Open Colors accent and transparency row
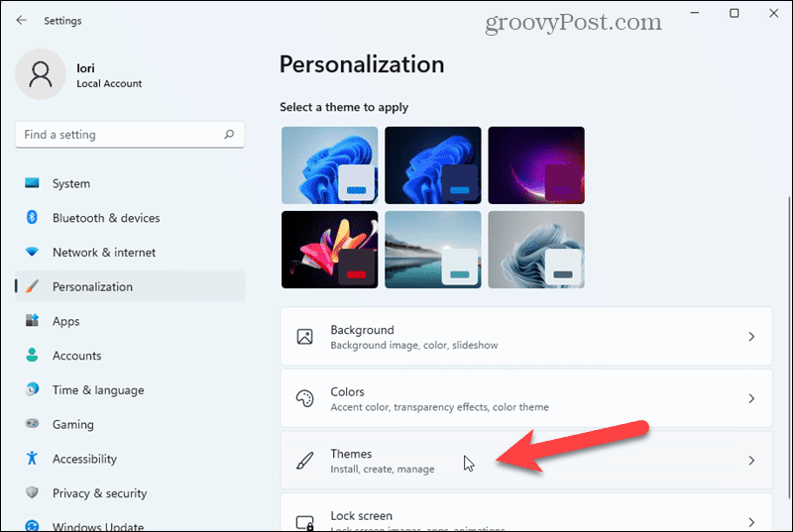 526,398
